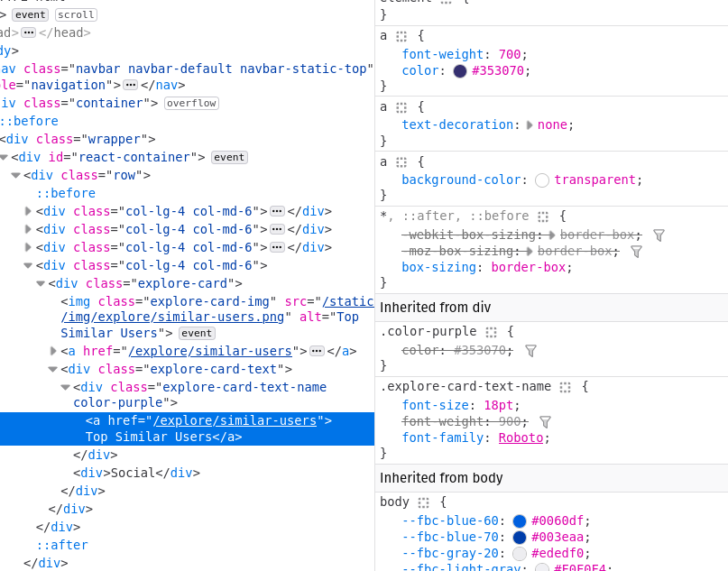The image size is (728, 571).
Task: Click selector highlighter for .explore-card-text-name rule
Action: click(x=565, y=387)
